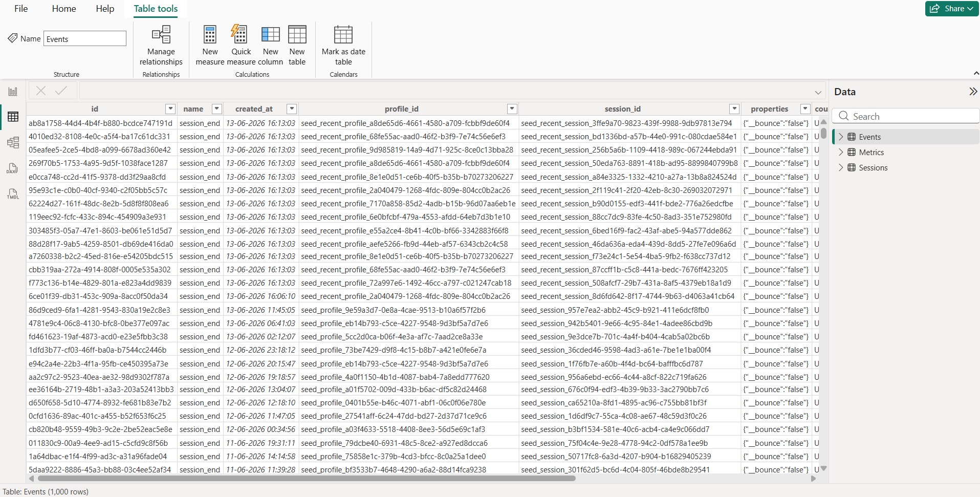The width and height of the screenshot is (980, 497).
Task: Select the id column header
Action: click(95, 109)
